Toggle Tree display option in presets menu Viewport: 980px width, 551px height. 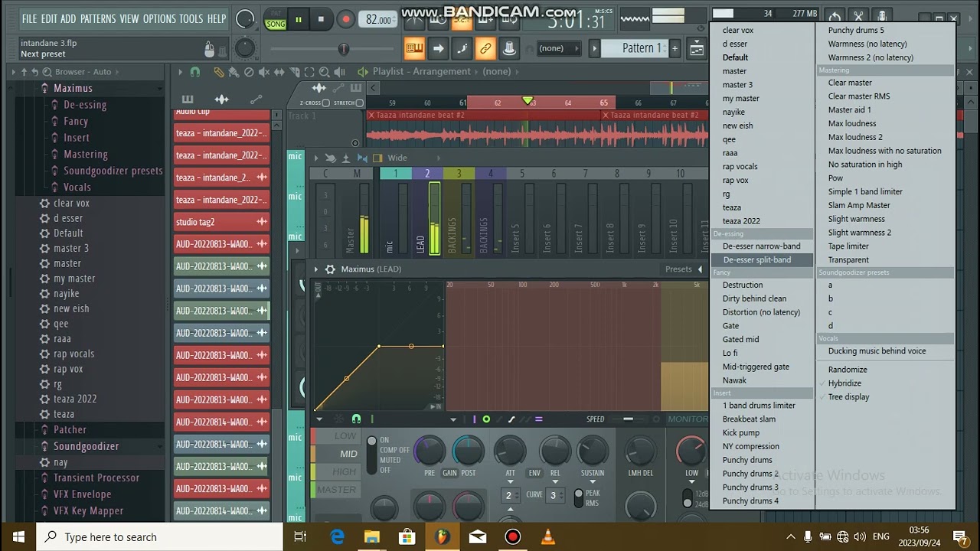[848, 397]
